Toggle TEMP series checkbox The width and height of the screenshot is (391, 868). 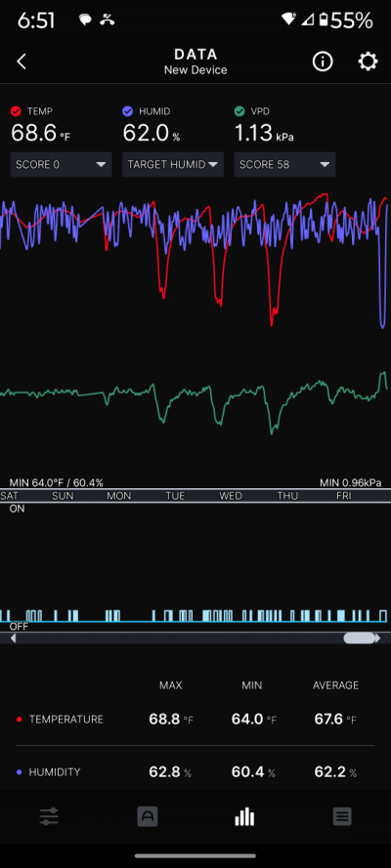tap(16, 111)
